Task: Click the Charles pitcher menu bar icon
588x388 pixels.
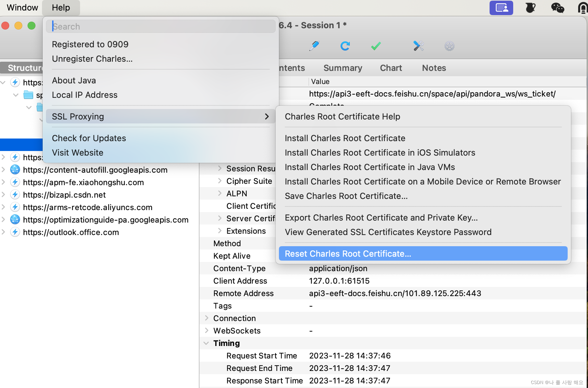Action: coord(530,8)
